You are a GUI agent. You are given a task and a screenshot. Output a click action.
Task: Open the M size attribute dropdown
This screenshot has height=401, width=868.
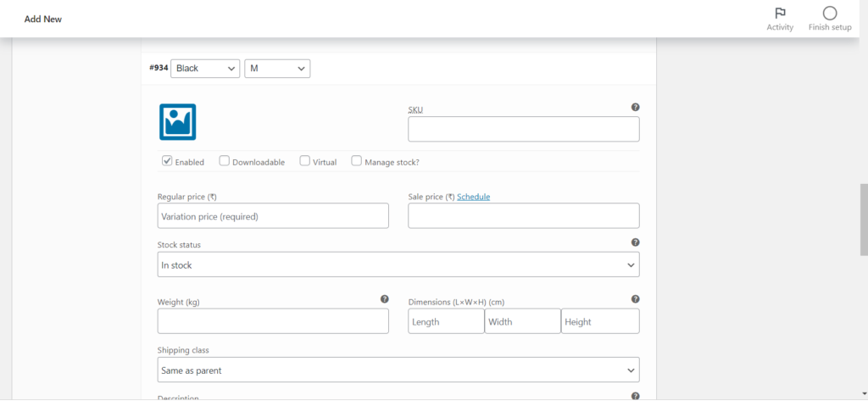click(x=277, y=68)
